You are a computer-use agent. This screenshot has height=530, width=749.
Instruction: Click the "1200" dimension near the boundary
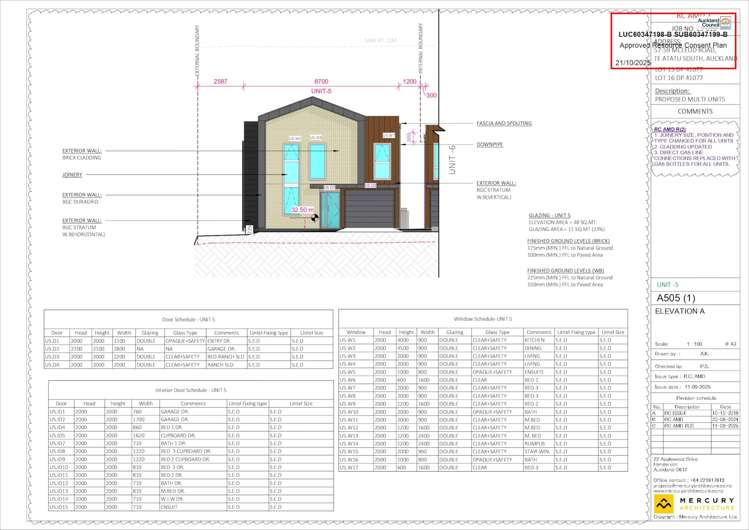409,82
